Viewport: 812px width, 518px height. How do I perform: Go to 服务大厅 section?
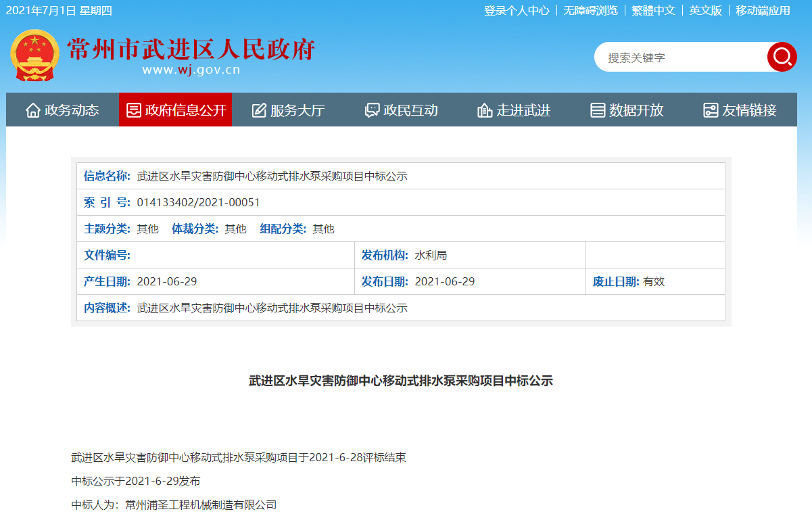(288, 110)
